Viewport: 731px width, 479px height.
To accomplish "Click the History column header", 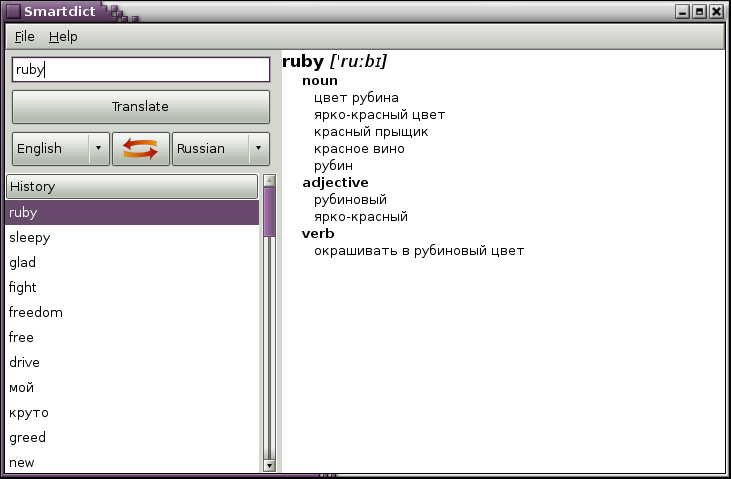I will coord(132,187).
